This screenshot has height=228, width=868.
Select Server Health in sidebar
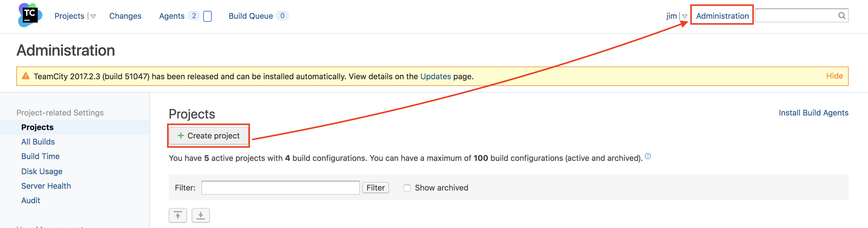pyautogui.click(x=46, y=186)
